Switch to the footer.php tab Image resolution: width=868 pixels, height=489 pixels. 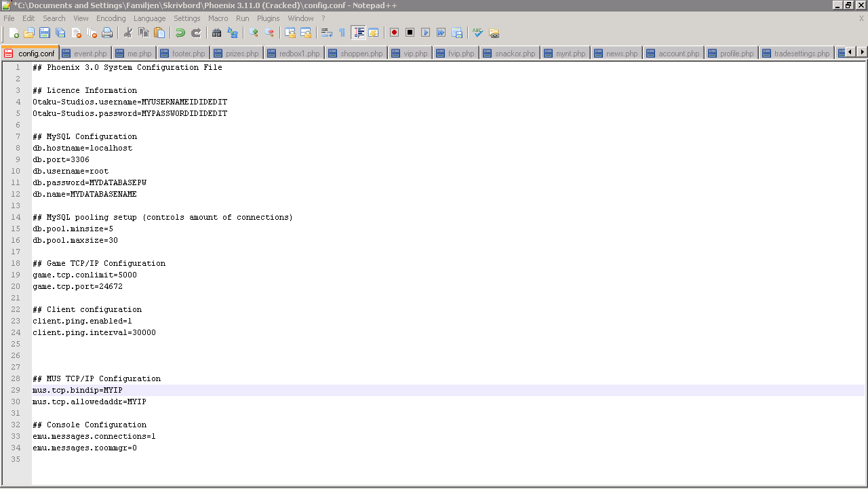[x=183, y=54]
